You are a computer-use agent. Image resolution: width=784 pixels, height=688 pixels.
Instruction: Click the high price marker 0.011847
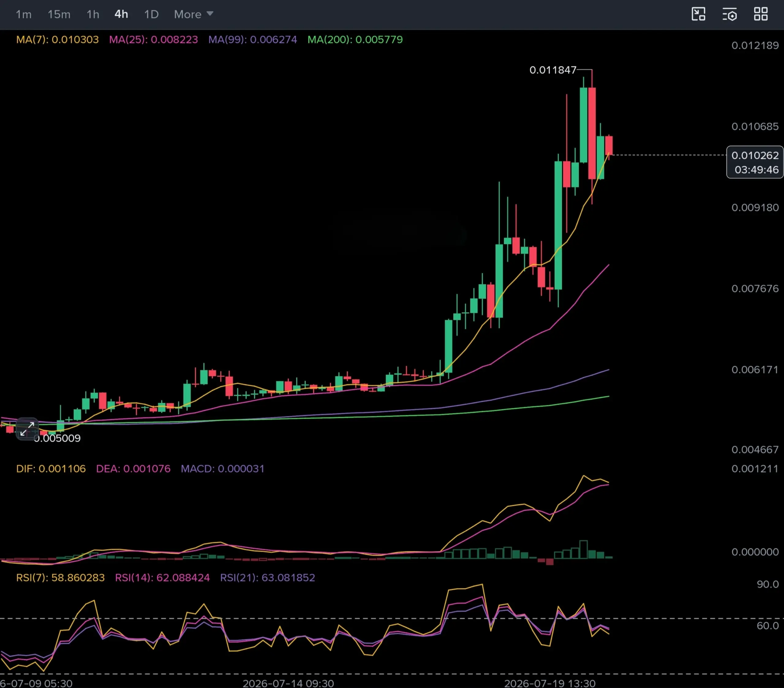click(x=553, y=70)
